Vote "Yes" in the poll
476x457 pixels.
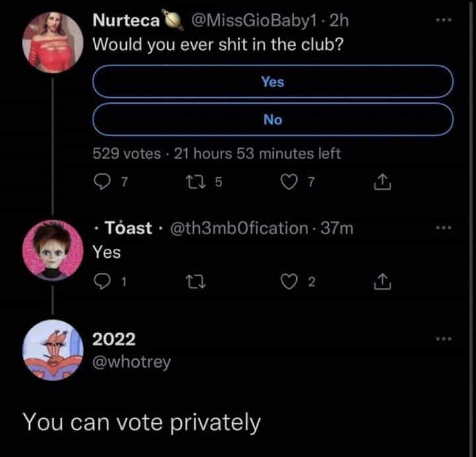click(272, 81)
